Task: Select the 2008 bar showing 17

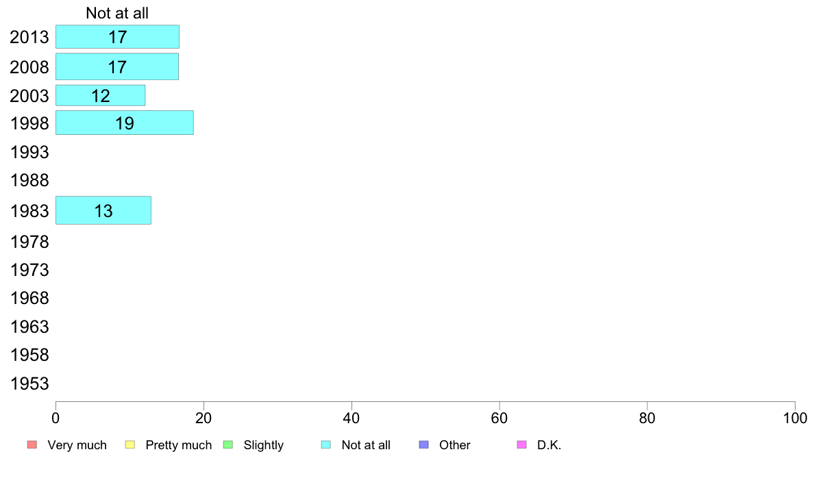Action: pyautogui.click(x=117, y=66)
